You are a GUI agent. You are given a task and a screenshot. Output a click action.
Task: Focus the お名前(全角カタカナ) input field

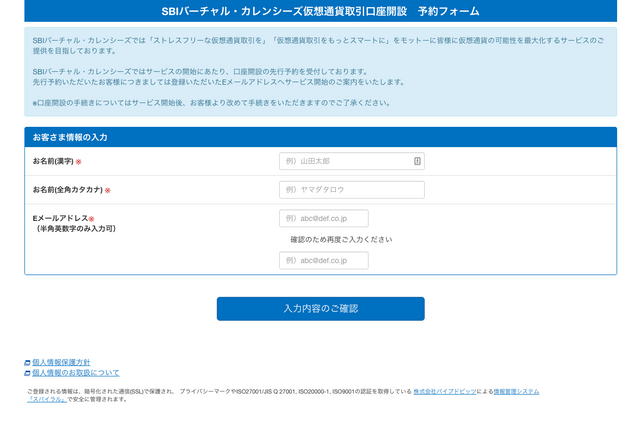[352, 190]
